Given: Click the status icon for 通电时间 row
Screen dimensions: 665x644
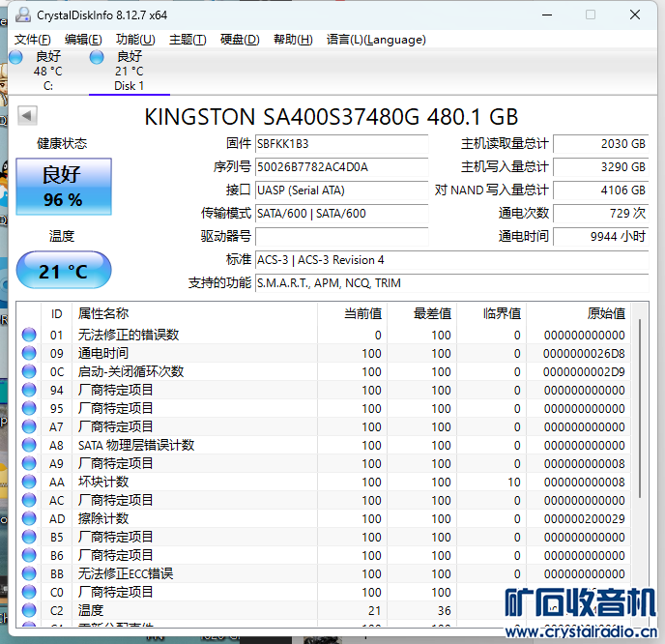Looking at the screenshot, I should click(29, 354).
